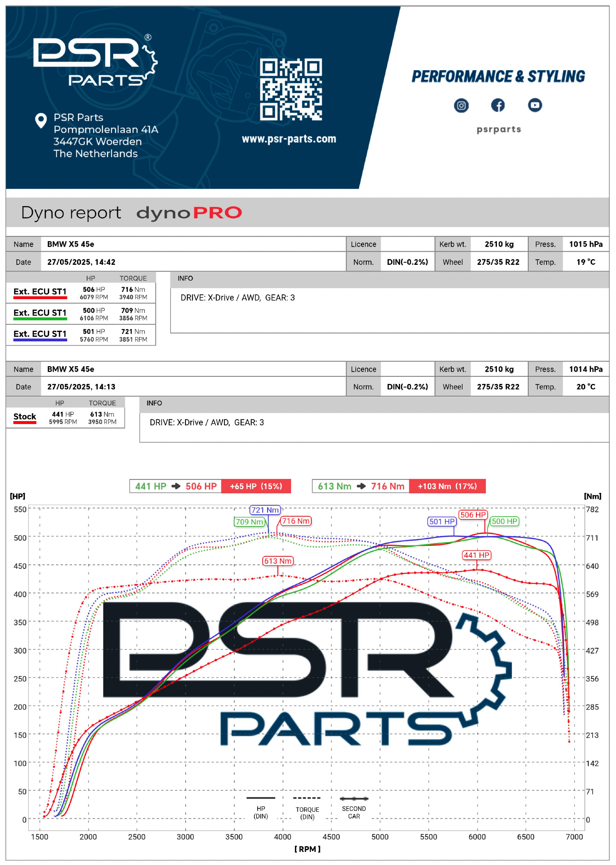Click the location pin beside the address
Image resolution: width=616 pixels, height=865 pixels.
point(41,121)
